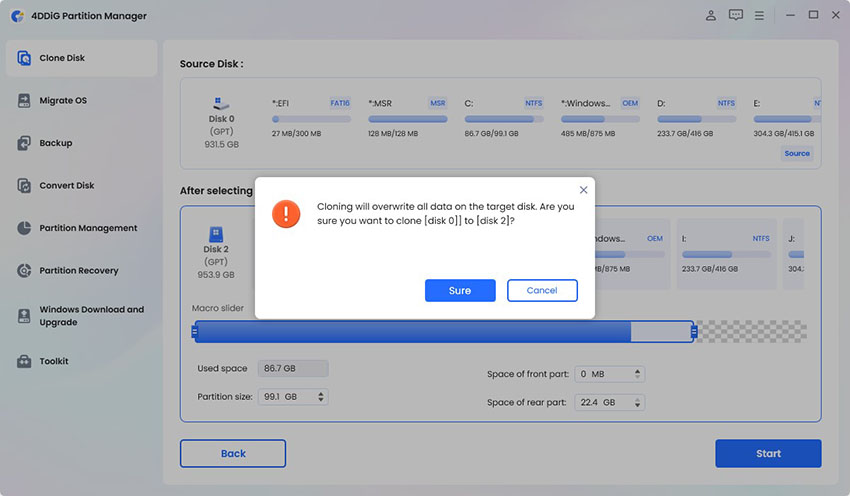
Task: Open the hamburger menu in title bar
Action: (x=762, y=15)
